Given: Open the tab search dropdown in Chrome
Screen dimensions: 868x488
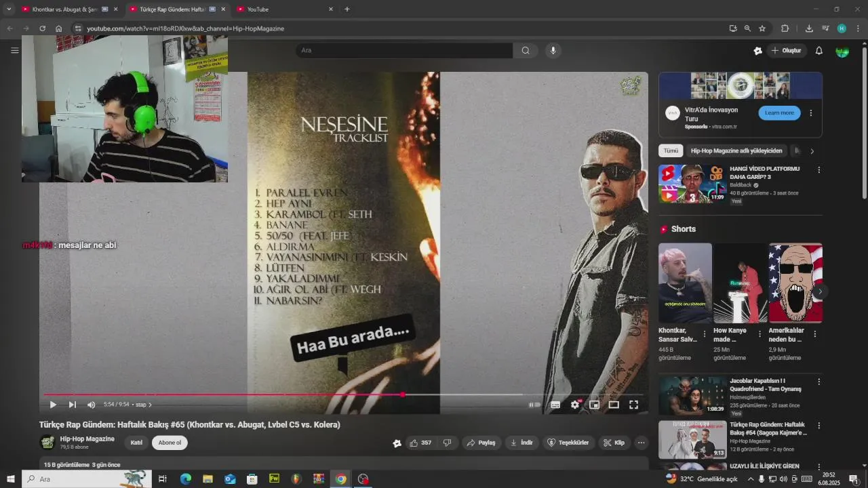Looking at the screenshot, I should pos(9,9).
